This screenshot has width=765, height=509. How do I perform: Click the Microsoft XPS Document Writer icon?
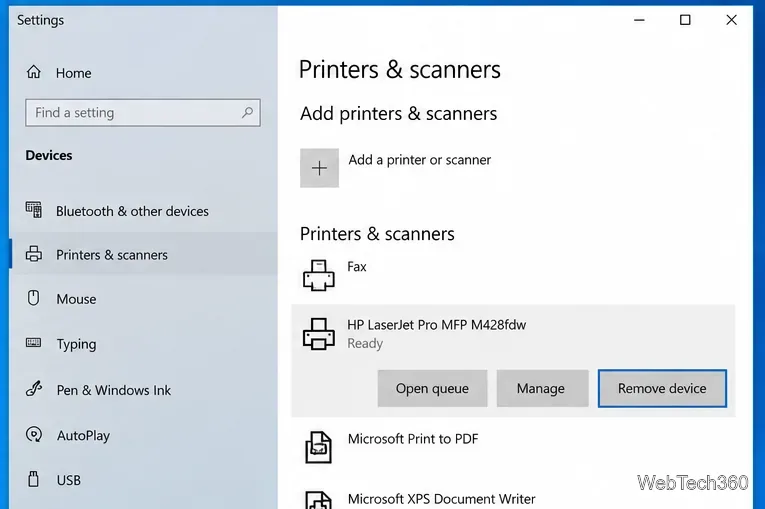tap(319, 500)
